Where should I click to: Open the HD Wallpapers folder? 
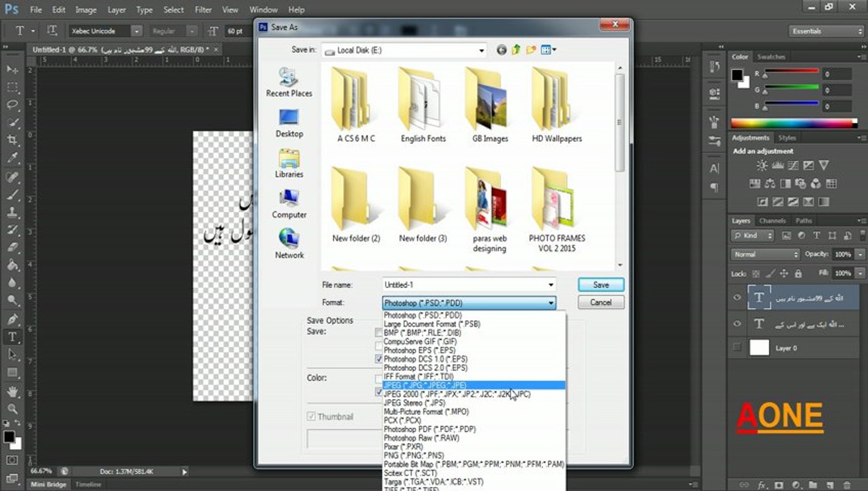557,106
